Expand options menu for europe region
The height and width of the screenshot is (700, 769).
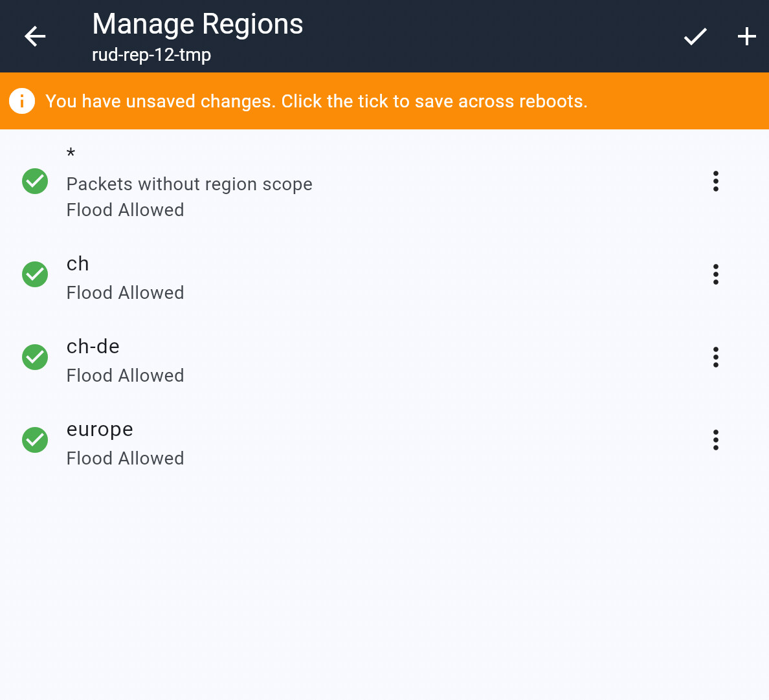(715, 440)
